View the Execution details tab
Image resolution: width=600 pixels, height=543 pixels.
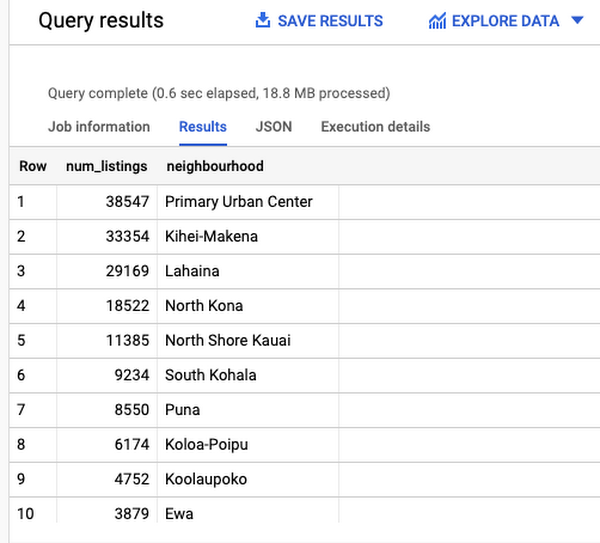[x=375, y=127]
